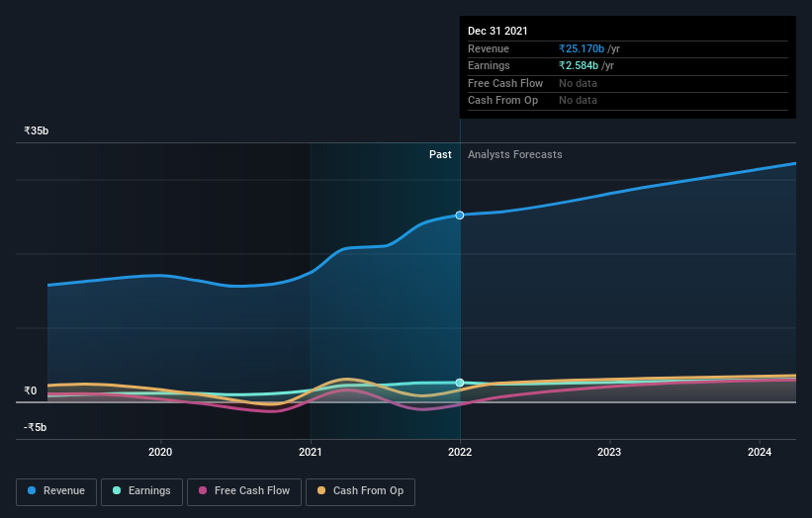Click the teal Earnings legend dot
Image resolution: width=812 pixels, height=518 pixels.
(117, 490)
